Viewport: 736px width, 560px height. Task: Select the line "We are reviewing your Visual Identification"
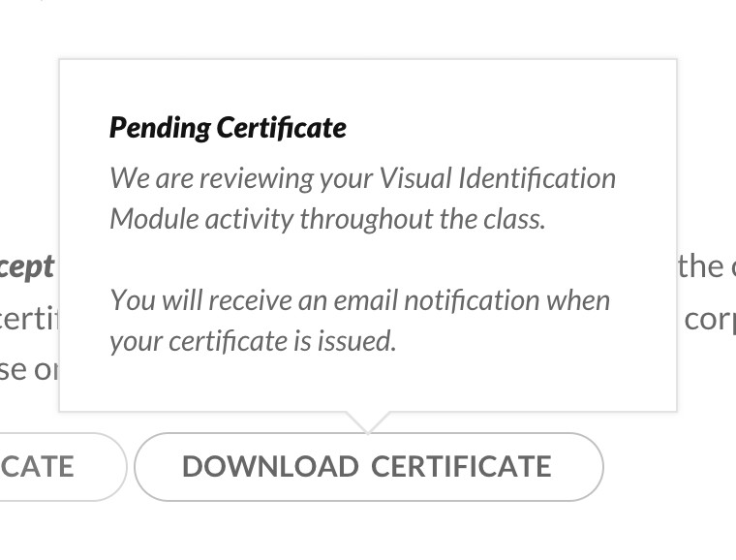click(x=362, y=178)
